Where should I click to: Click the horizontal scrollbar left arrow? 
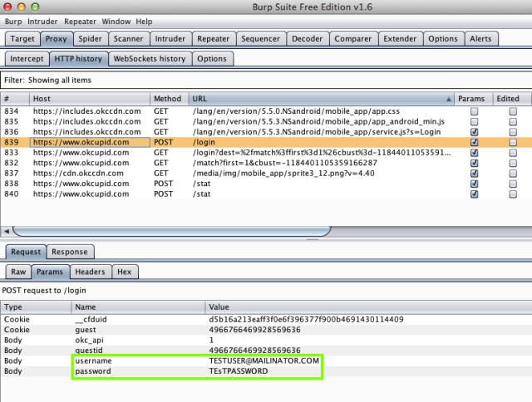tap(7, 231)
